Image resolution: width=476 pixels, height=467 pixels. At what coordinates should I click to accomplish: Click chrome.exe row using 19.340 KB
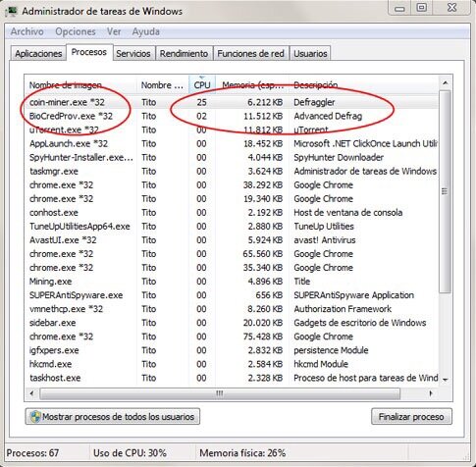(232, 199)
